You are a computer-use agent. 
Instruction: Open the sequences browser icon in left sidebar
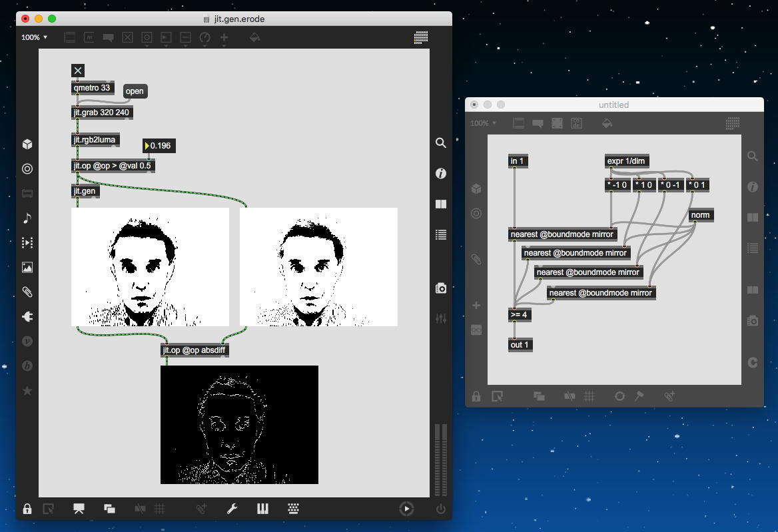[27, 242]
